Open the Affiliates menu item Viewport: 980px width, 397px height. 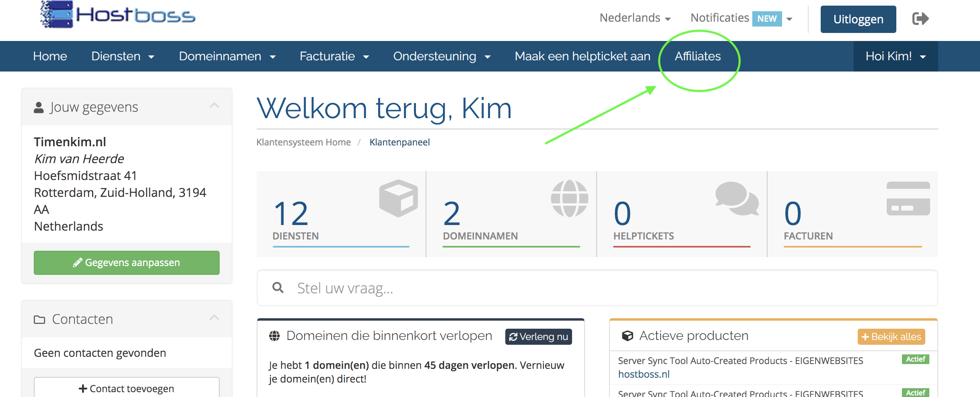pyautogui.click(x=698, y=56)
